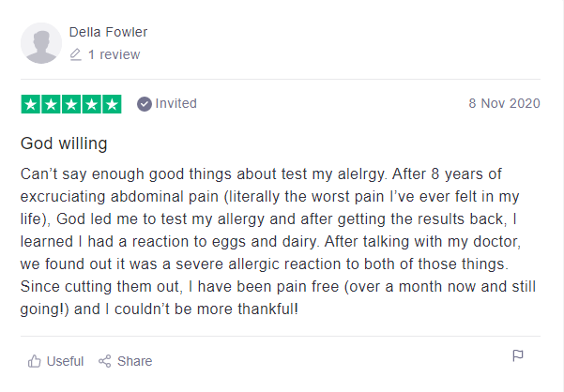Report the review with the flag icon
This screenshot has width=564, height=392.
518,355
